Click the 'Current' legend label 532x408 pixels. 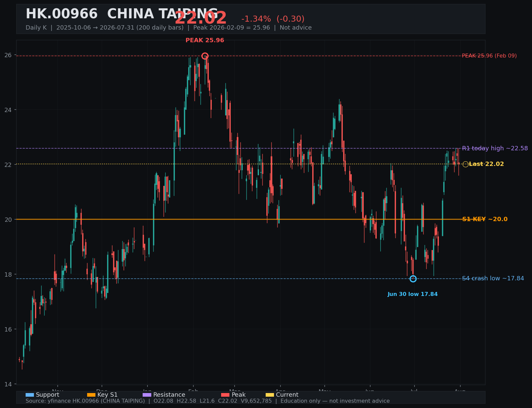coord(287,395)
